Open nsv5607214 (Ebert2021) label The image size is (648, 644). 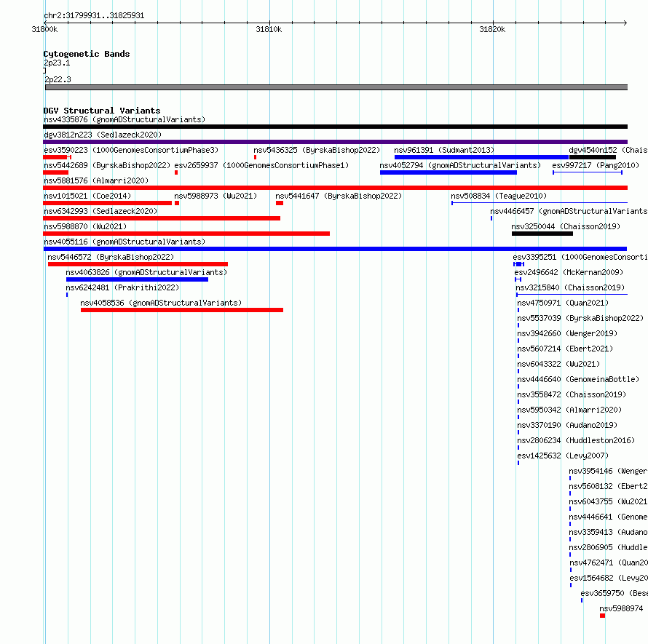coord(565,349)
